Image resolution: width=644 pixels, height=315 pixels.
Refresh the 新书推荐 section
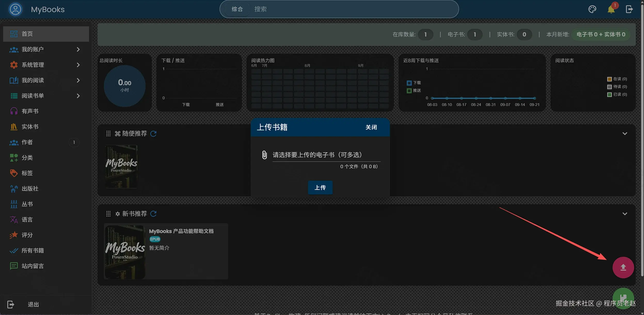[153, 214]
